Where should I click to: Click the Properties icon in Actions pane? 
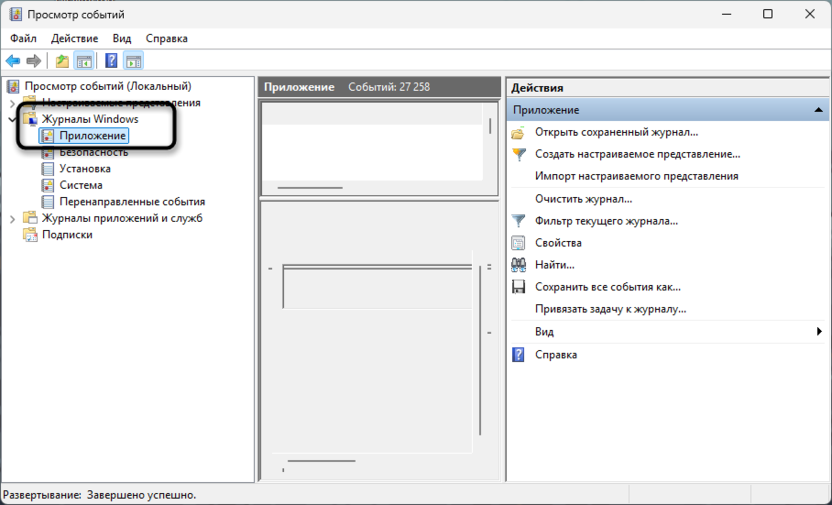tap(518, 243)
